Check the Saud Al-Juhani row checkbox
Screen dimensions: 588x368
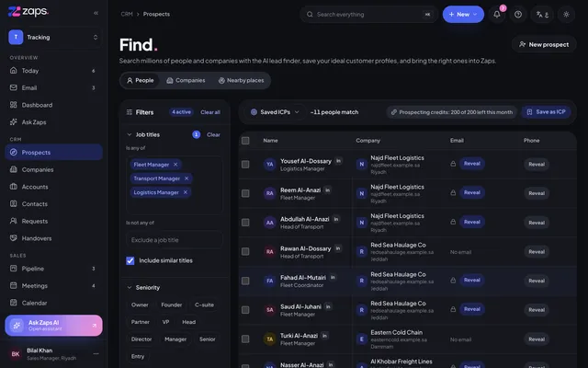[x=245, y=309]
